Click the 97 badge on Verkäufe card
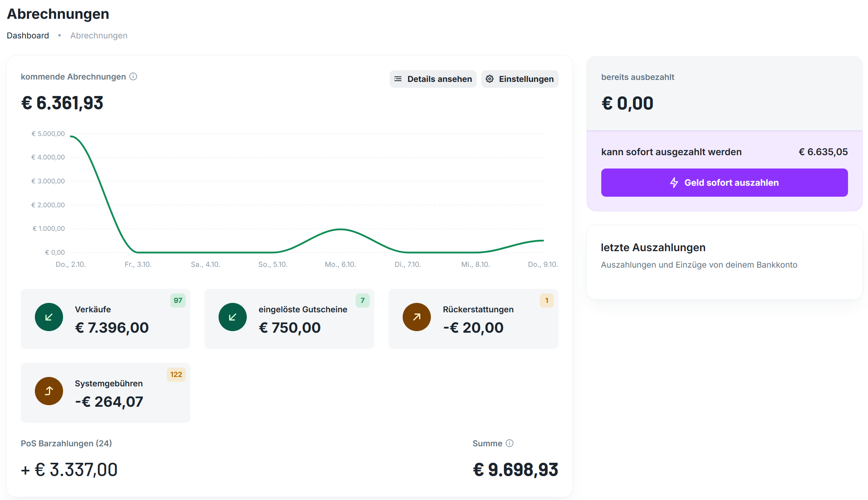The width and height of the screenshot is (868, 500). pyautogui.click(x=178, y=301)
